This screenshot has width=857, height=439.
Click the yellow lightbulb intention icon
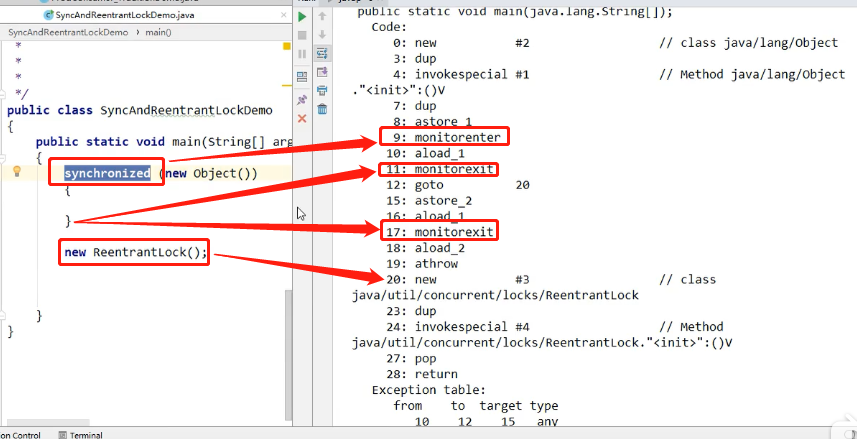coord(17,172)
